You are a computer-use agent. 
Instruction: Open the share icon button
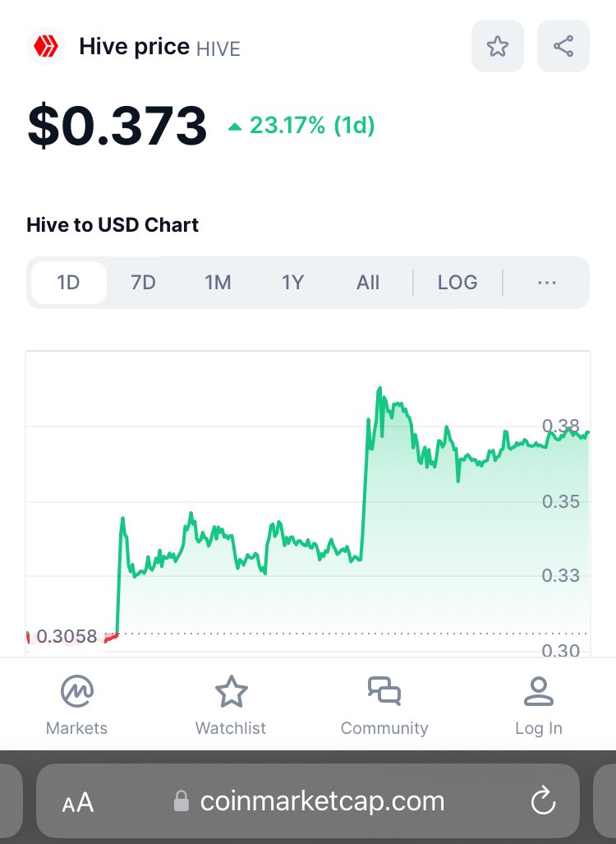tap(563, 46)
